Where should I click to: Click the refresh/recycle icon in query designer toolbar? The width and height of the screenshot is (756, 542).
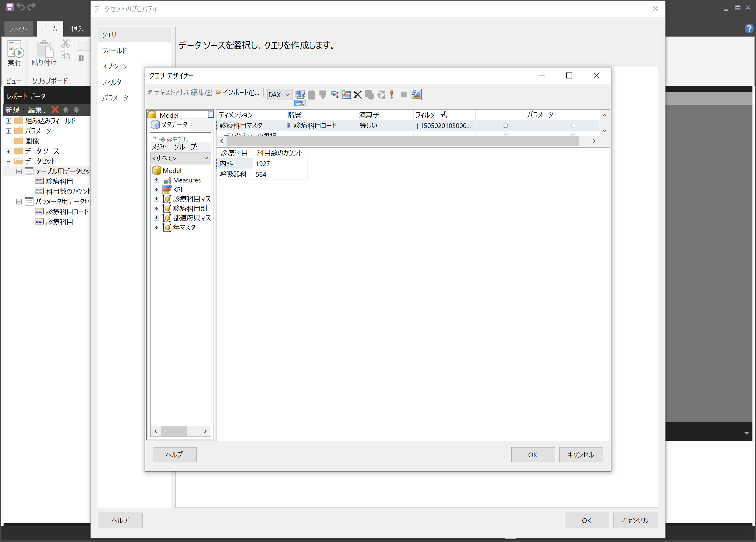[381, 94]
